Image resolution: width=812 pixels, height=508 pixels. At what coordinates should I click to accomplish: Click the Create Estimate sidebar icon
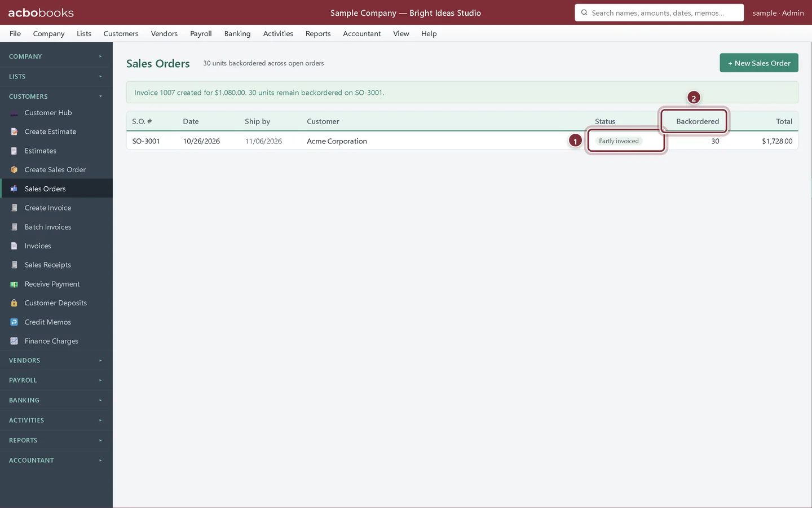pyautogui.click(x=14, y=132)
